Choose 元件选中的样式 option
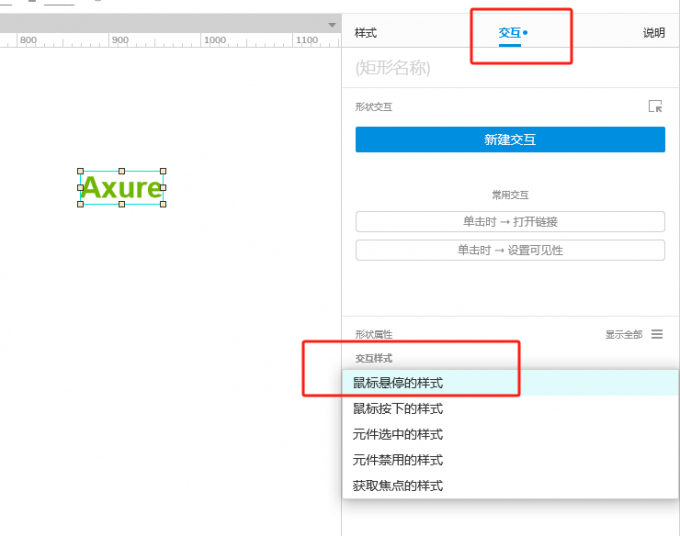 [510, 434]
